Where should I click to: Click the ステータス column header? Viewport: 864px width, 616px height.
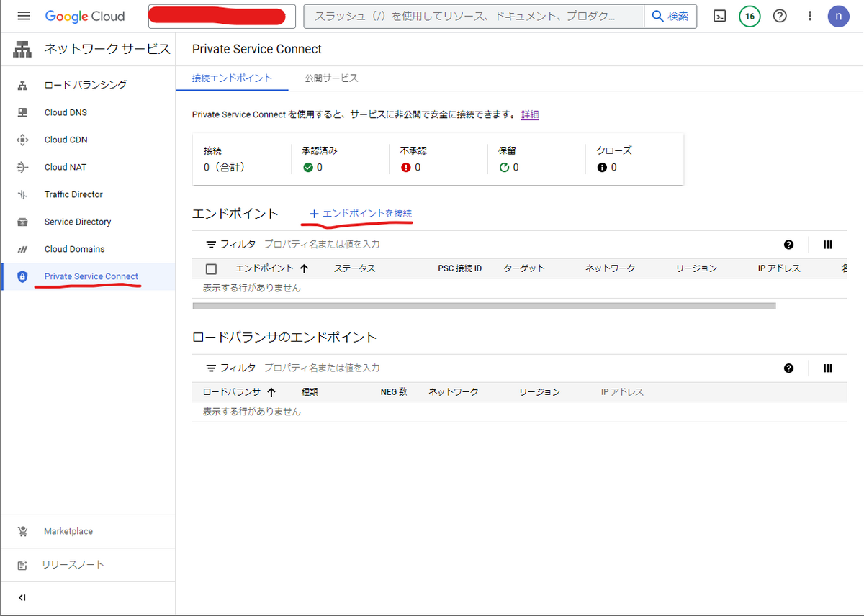point(354,268)
